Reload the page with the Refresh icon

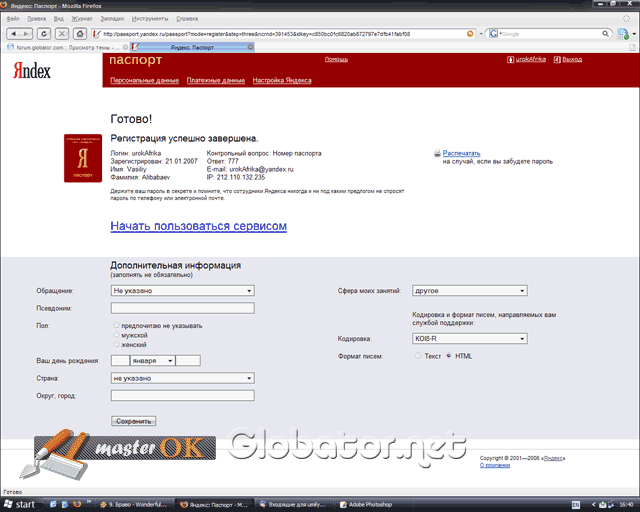click(x=44, y=33)
